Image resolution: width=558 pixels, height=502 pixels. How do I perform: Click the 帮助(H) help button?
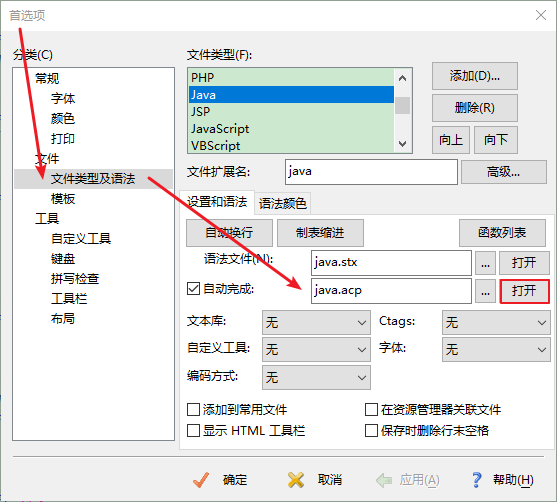pyautogui.click(x=502, y=480)
